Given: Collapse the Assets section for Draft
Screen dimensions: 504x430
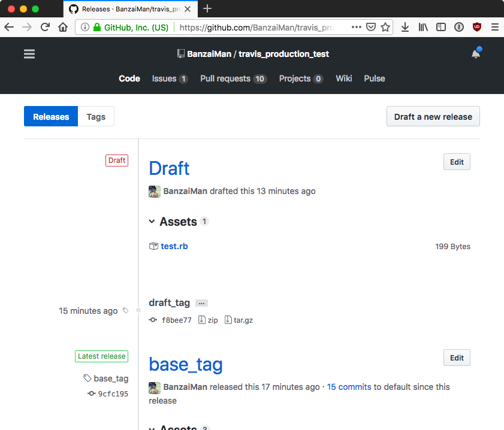Looking at the screenshot, I should click(x=152, y=221).
